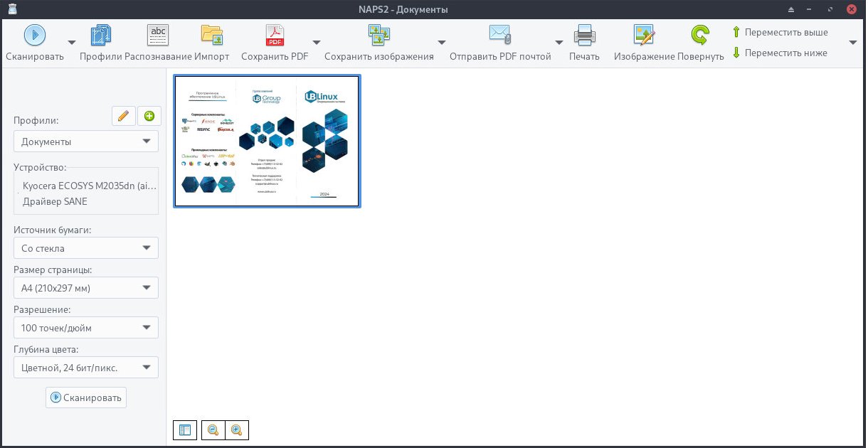
Task: Click Move up (Переместить выше)
Action: click(780, 32)
